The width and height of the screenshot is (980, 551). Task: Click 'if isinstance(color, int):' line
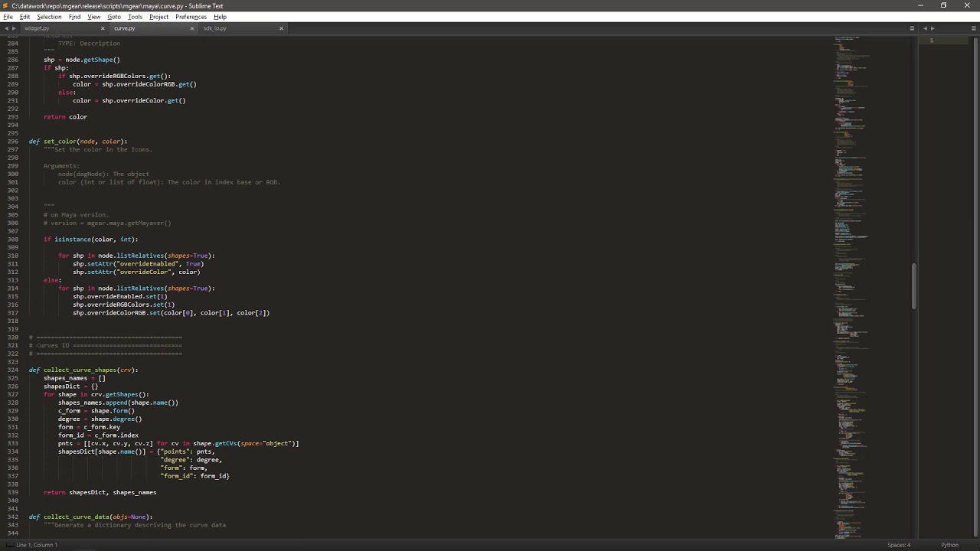click(x=91, y=240)
